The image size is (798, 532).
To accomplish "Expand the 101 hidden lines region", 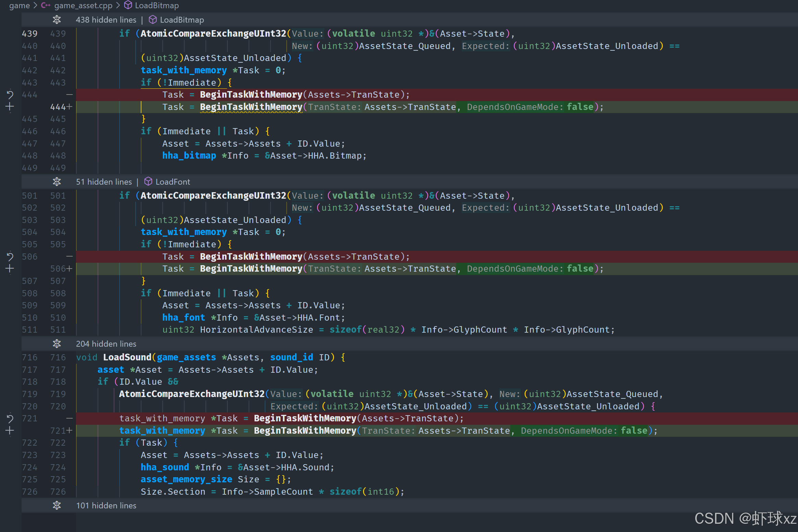I will 57,505.
